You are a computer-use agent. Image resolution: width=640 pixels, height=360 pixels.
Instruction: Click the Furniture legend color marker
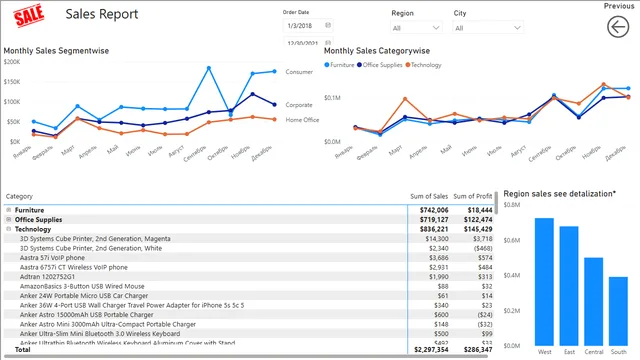point(327,65)
